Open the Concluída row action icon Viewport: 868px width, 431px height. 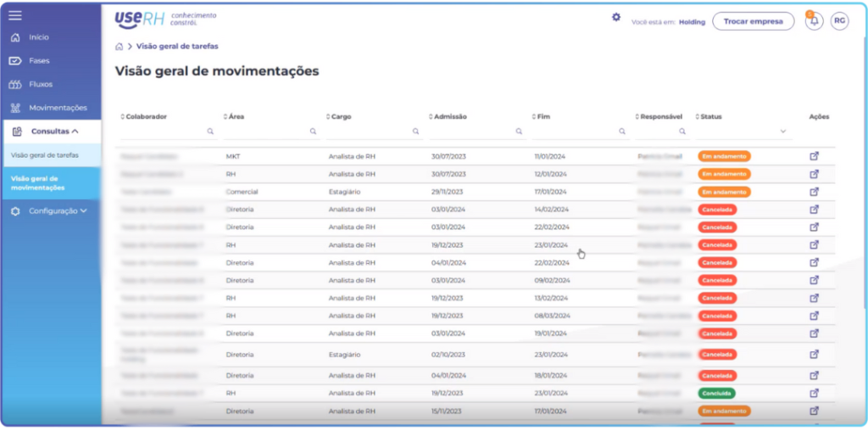click(814, 394)
